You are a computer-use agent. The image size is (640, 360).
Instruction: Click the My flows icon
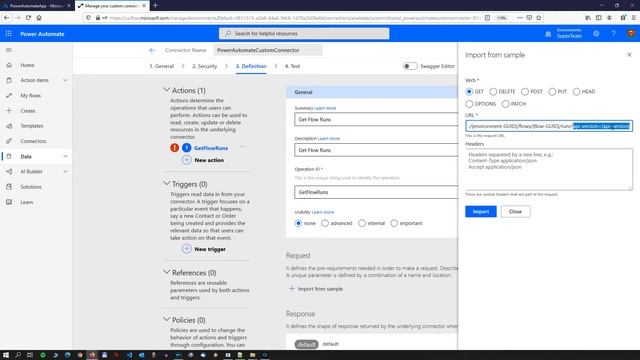pos(9,95)
